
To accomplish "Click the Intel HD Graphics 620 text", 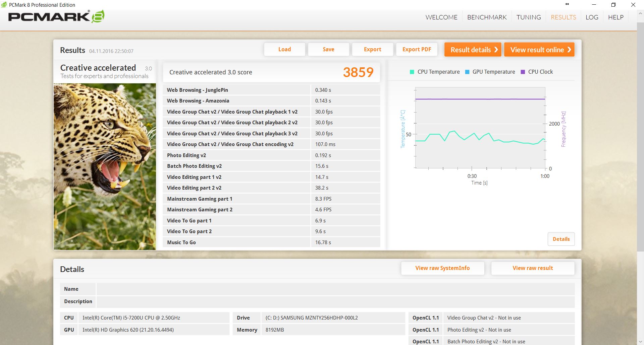I will [x=128, y=330].
